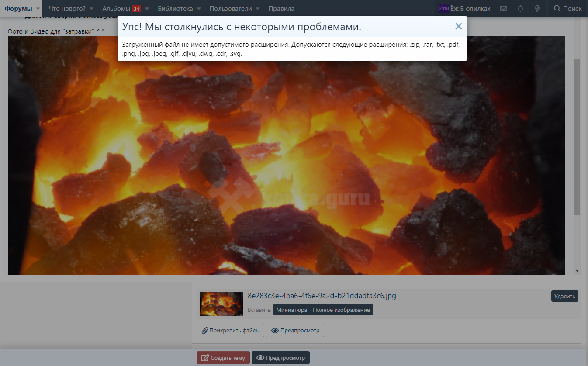Open the lightning bolt activity icon
The image size is (588, 366).
click(x=537, y=8)
